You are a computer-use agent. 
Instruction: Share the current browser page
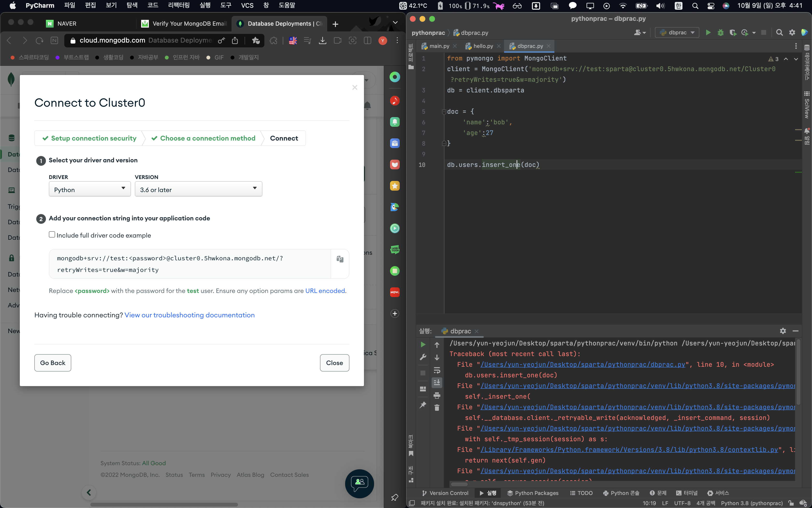(x=235, y=41)
